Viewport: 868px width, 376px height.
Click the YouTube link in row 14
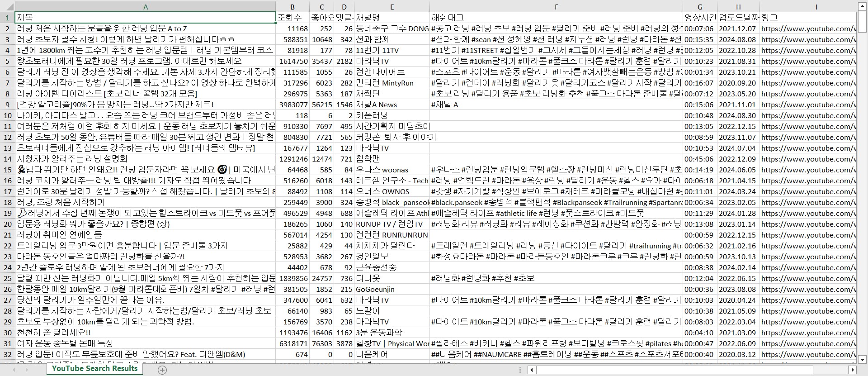(x=808, y=159)
